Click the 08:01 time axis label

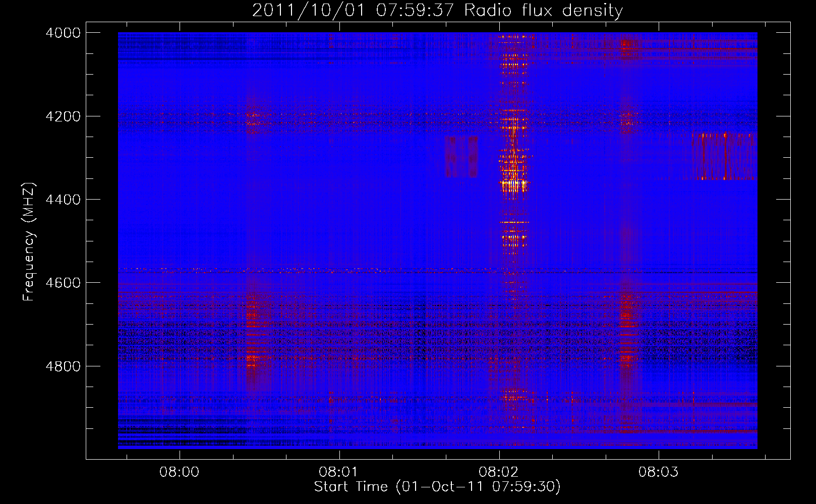click(x=339, y=472)
